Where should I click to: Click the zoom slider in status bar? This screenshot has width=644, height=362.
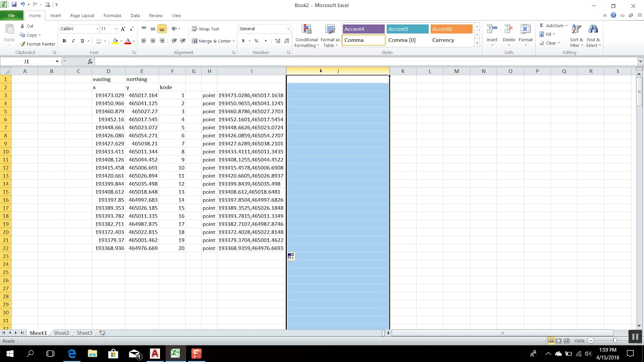[614, 341]
